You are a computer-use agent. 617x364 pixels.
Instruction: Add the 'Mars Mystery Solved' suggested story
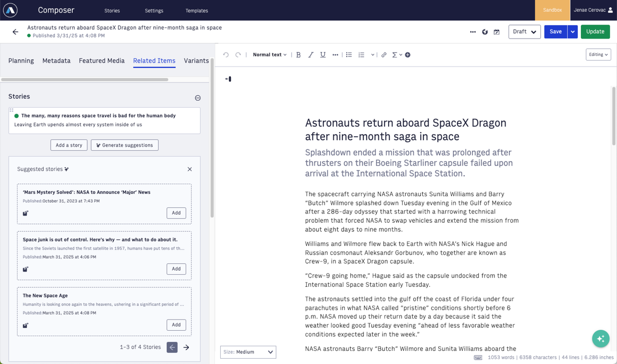click(176, 213)
